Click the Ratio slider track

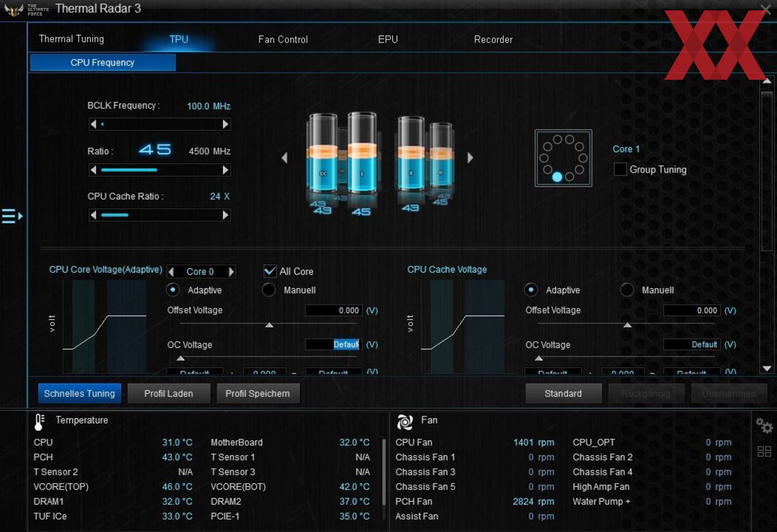(159, 170)
